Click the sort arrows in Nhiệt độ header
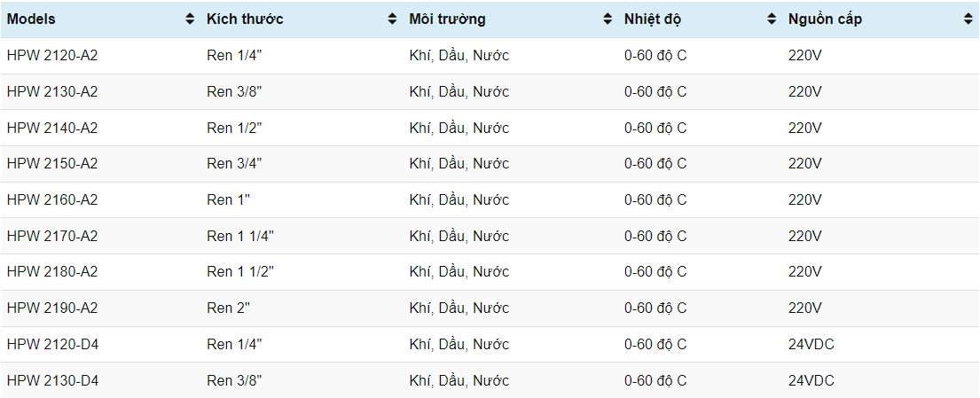The image size is (980, 398). click(772, 20)
